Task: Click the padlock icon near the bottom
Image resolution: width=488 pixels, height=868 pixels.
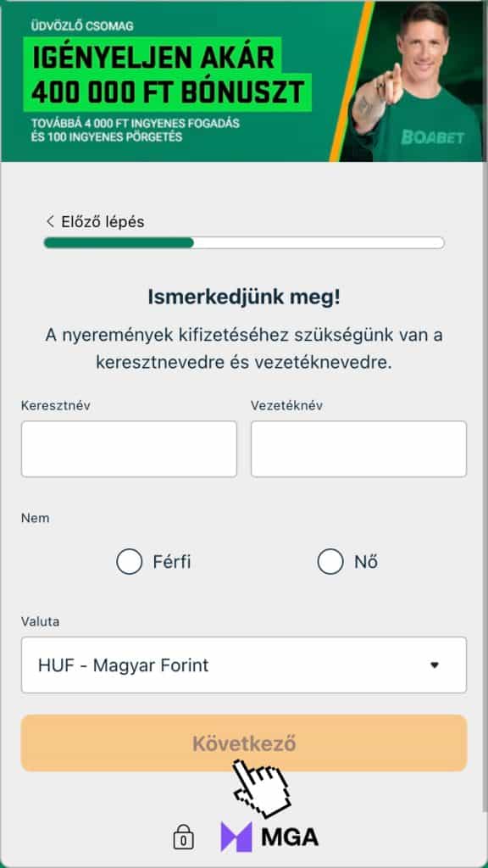Action: (x=183, y=836)
